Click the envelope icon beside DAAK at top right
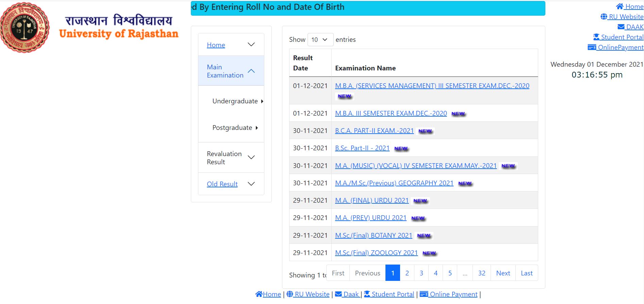This screenshot has height=304, width=644. pos(621,27)
